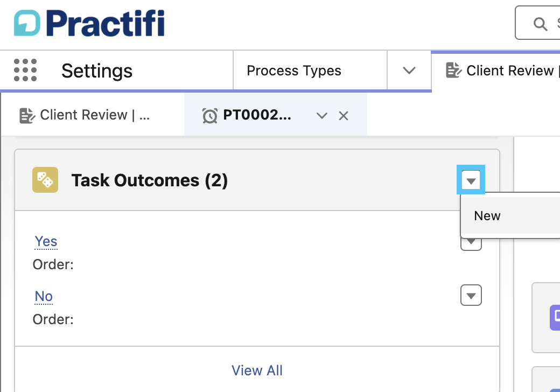Open the row actions dropdown for No
The image size is (560, 392).
(471, 295)
